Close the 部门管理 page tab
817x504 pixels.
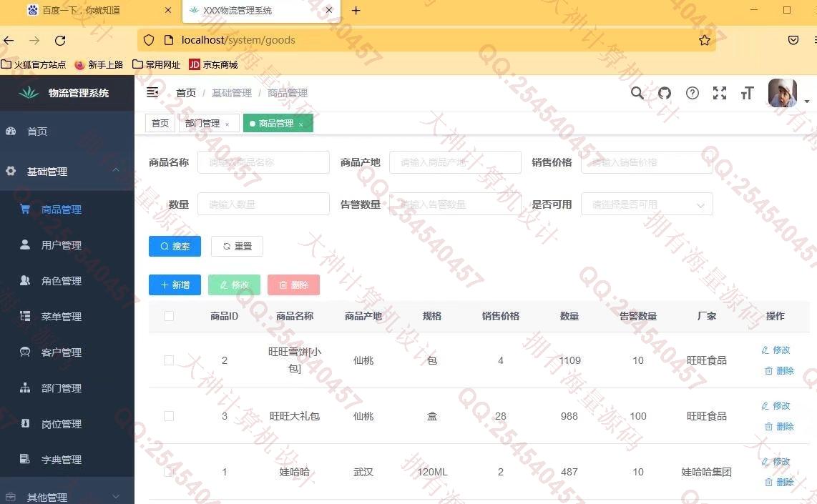(228, 124)
